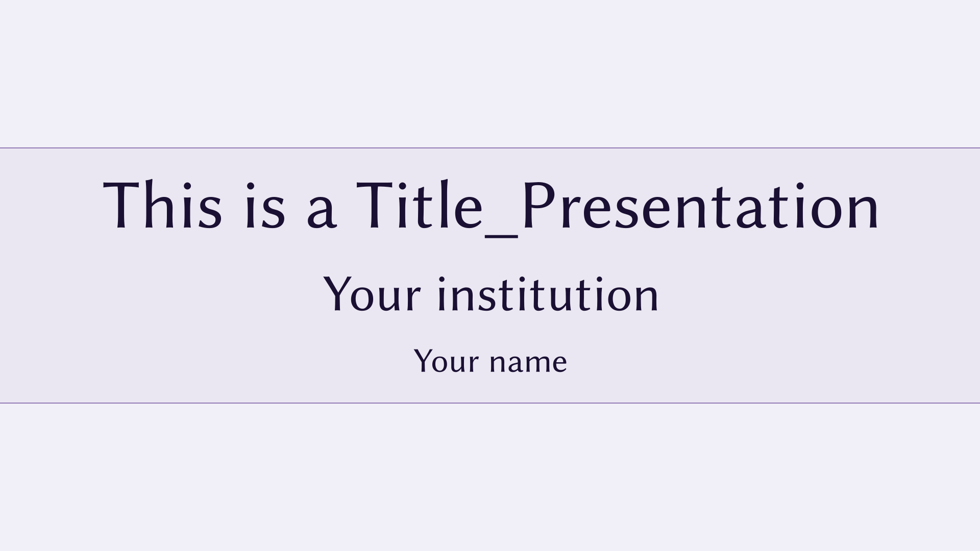The height and width of the screenshot is (551, 980).
Task: Click "Your" in the institution line
Action: pos(372,294)
